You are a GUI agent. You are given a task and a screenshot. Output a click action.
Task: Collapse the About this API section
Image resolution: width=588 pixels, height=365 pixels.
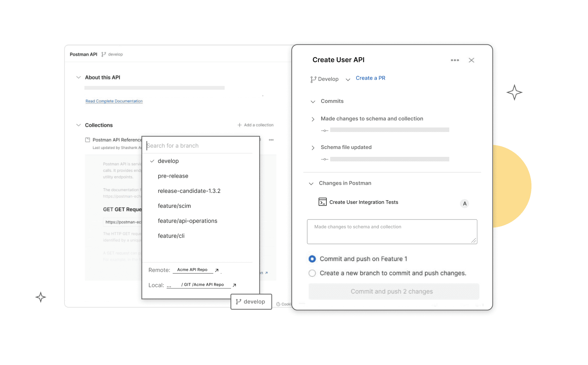tap(78, 77)
